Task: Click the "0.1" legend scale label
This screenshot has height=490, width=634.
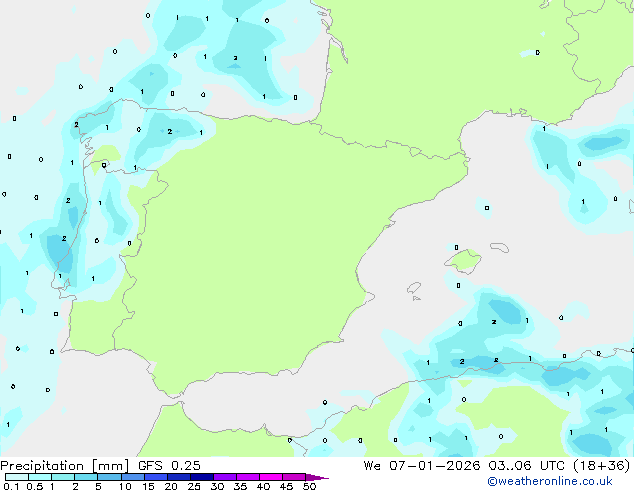Action: 11,486
